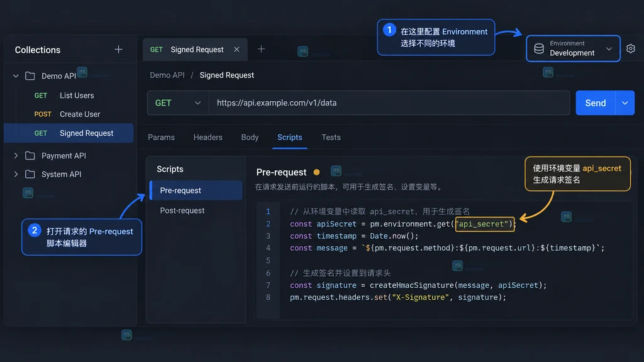Open the GET method dropdown
The width and height of the screenshot is (644, 362).
click(177, 103)
